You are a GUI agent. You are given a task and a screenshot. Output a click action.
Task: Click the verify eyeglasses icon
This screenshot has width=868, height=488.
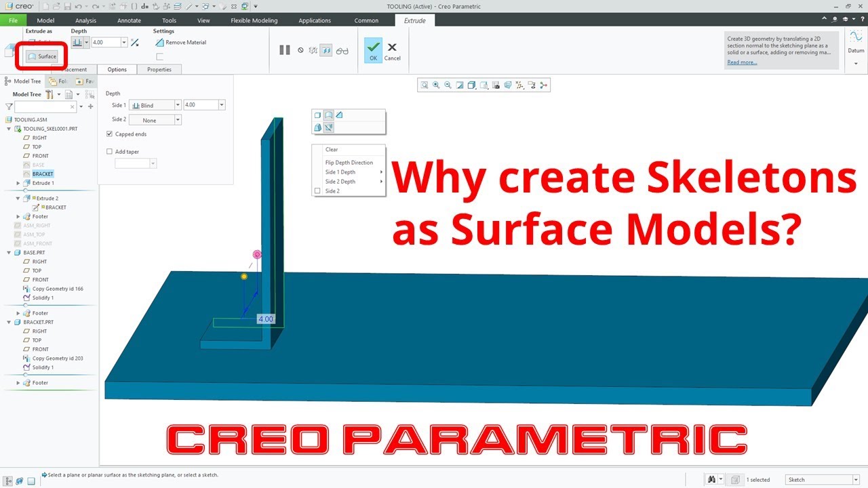(342, 50)
